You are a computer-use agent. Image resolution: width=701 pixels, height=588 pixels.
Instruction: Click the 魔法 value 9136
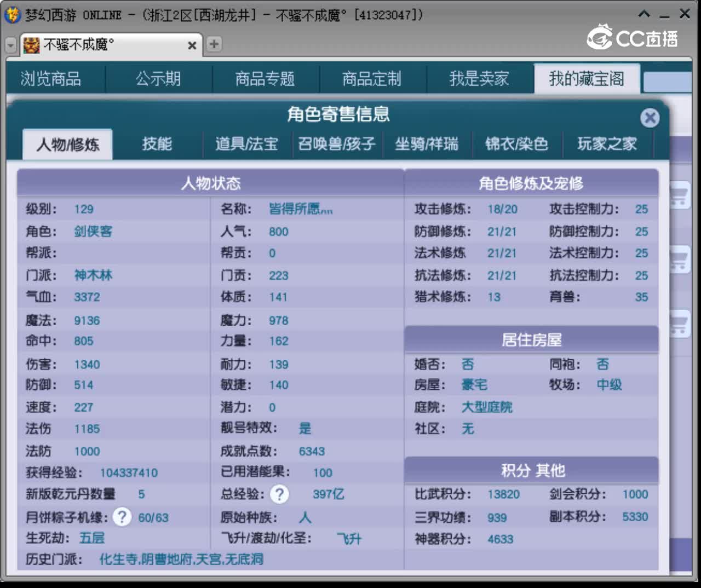(x=87, y=320)
